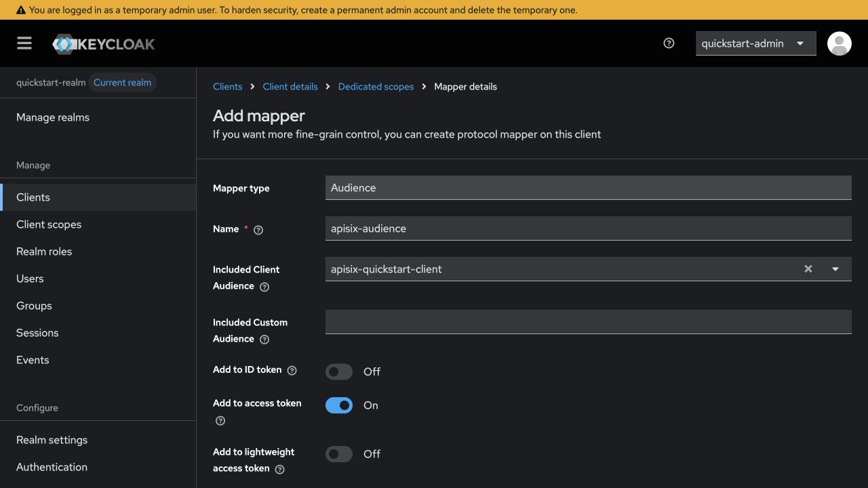Focus the Name input field
Viewport: 868px width, 488px height.
[588, 228]
